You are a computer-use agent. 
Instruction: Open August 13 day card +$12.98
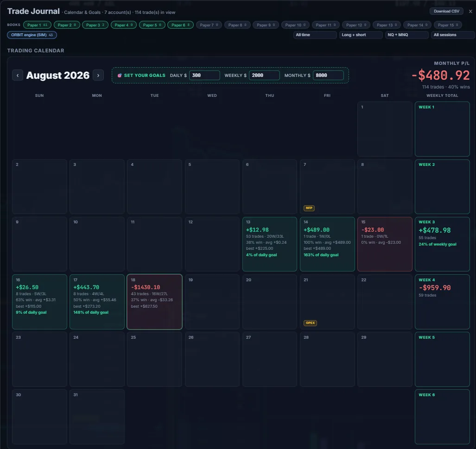pos(270,244)
